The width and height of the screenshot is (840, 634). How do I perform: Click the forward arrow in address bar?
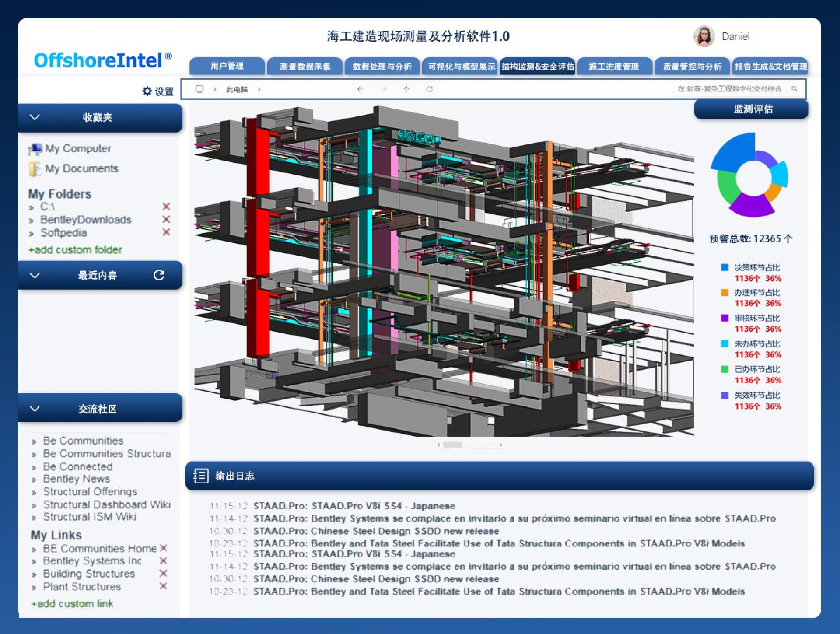click(x=383, y=89)
